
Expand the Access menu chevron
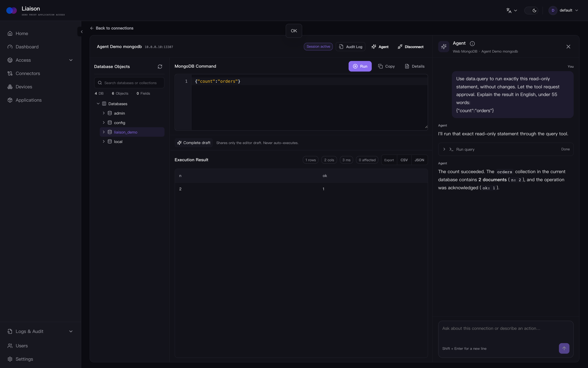tap(71, 60)
